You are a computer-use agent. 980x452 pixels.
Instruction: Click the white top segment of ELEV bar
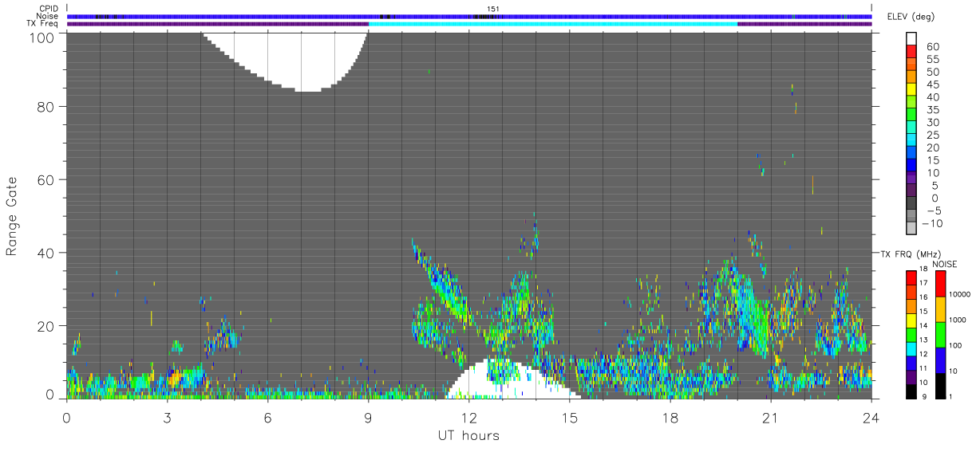tap(912, 40)
